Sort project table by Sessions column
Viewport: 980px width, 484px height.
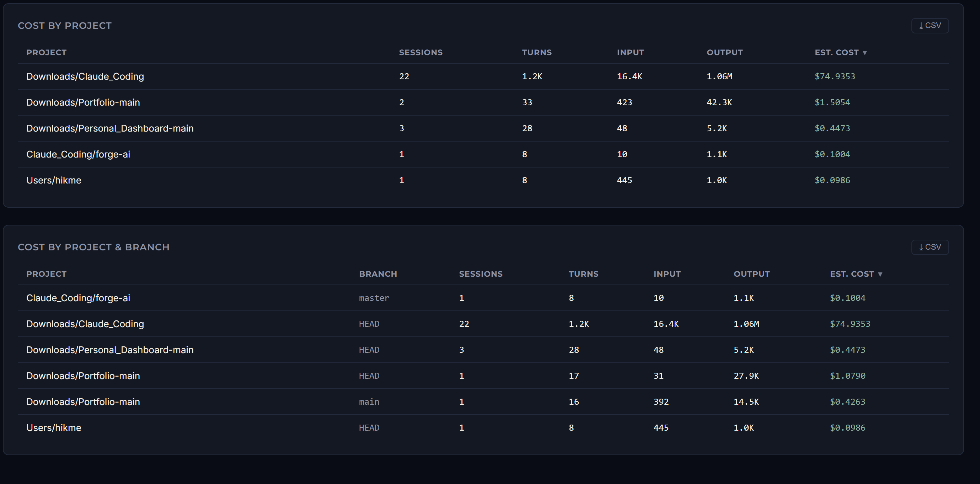pos(421,53)
